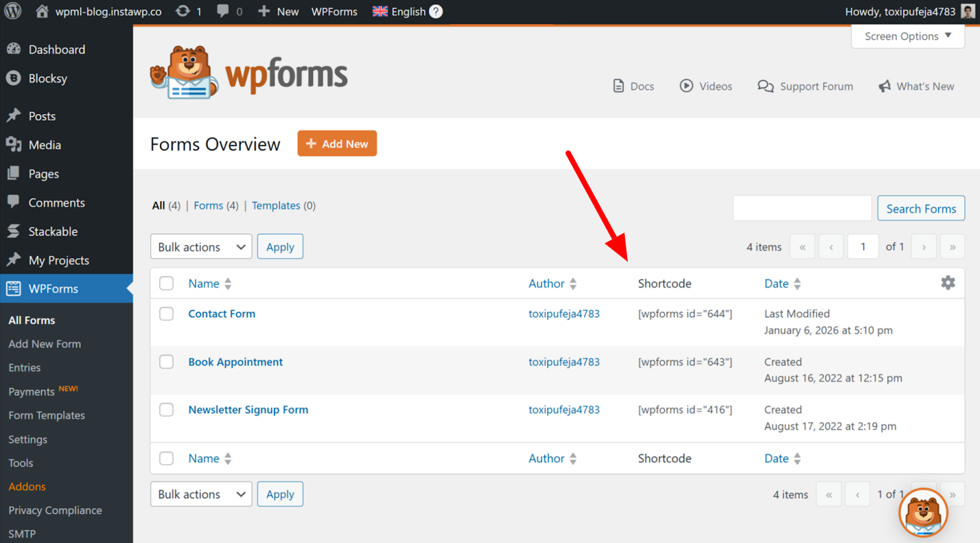This screenshot has height=543, width=980.
Task: Click the Comments sidebar icon
Action: pyautogui.click(x=13, y=202)
